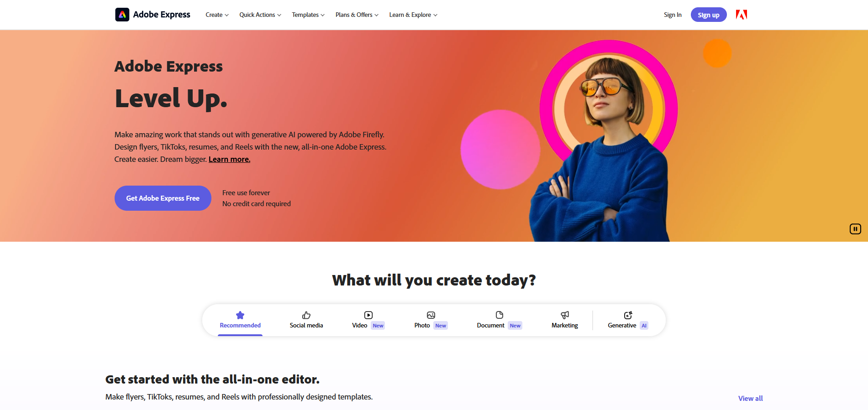Pick the Photo image icon
This screenshot has height=410, width=868.
tap(431, 315)
